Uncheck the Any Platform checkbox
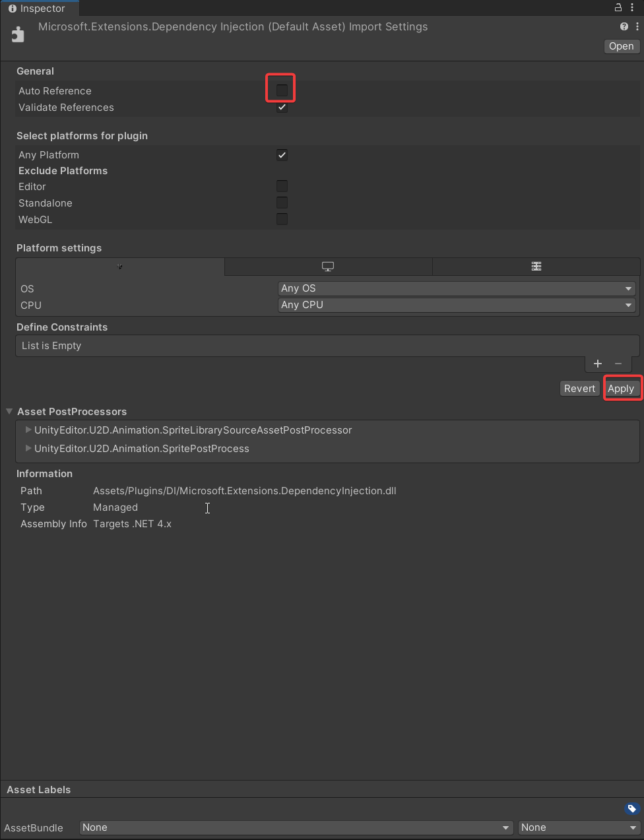Viewport: 644px width, 840px height. [x=282, y=155]
